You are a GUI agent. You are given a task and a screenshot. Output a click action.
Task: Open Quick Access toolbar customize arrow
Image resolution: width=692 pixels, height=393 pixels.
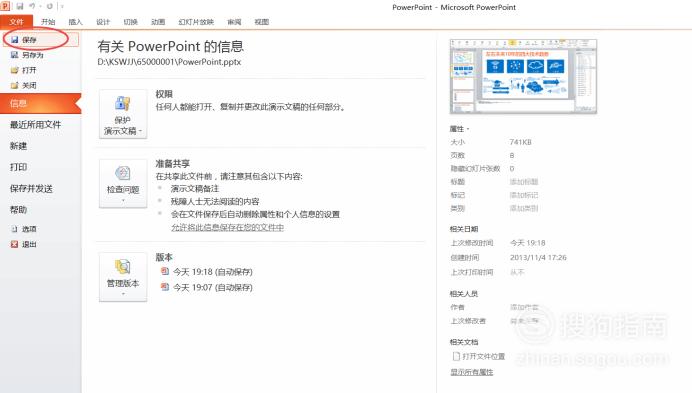62,6
